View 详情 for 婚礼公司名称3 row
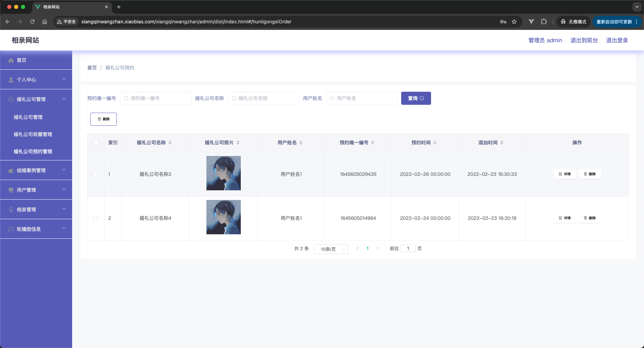The width and height of the screenshot is (644, 348). click(565, 174)
